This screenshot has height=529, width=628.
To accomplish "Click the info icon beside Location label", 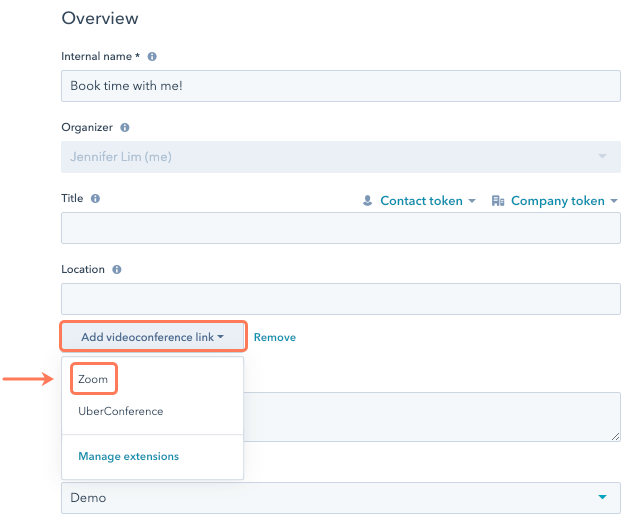I will pos(117,270).
